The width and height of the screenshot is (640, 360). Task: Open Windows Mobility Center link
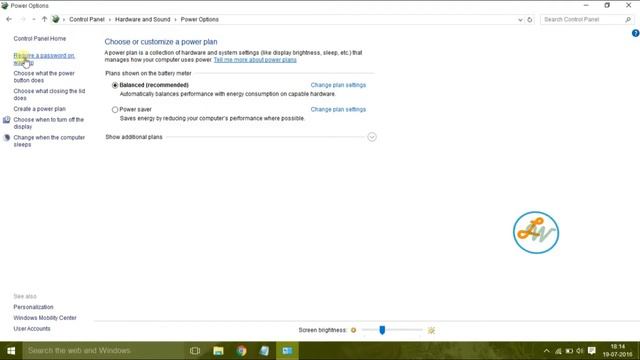click(x=45, y=318)
